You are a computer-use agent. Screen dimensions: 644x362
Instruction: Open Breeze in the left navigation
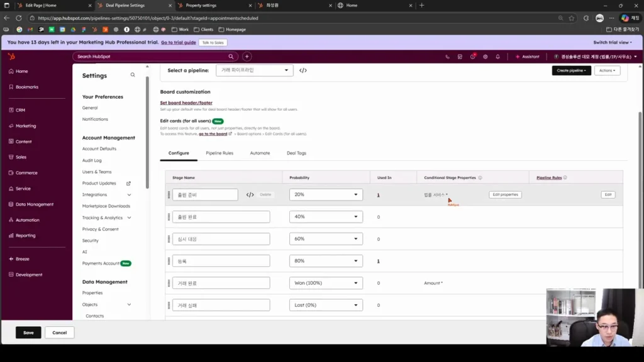coord(19,259)
